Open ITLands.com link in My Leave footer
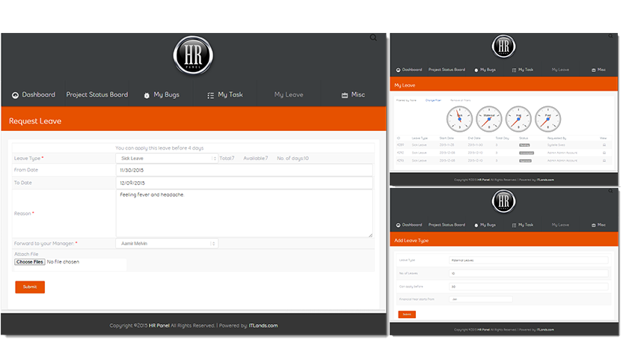 (545, 180)
